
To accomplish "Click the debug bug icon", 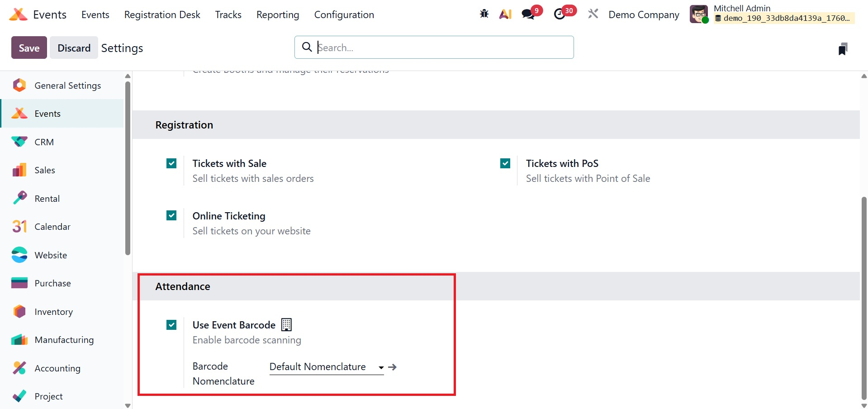I will click(x=484, y=14).
